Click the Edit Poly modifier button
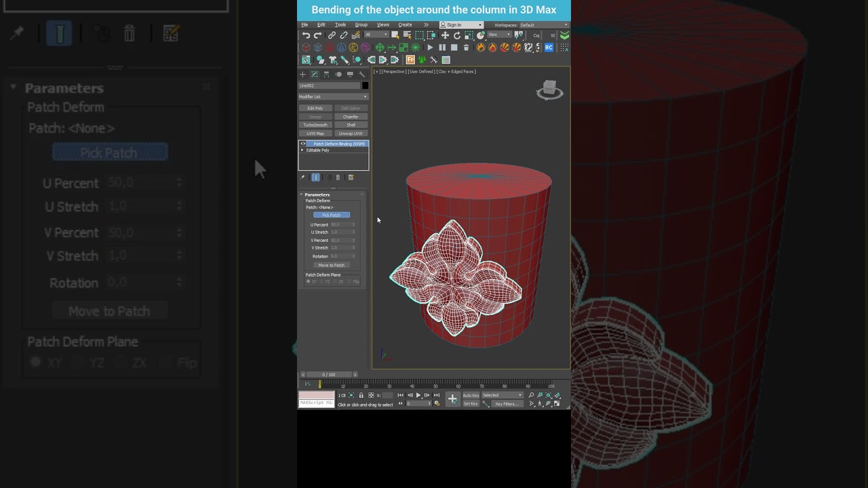 point(315,108)
